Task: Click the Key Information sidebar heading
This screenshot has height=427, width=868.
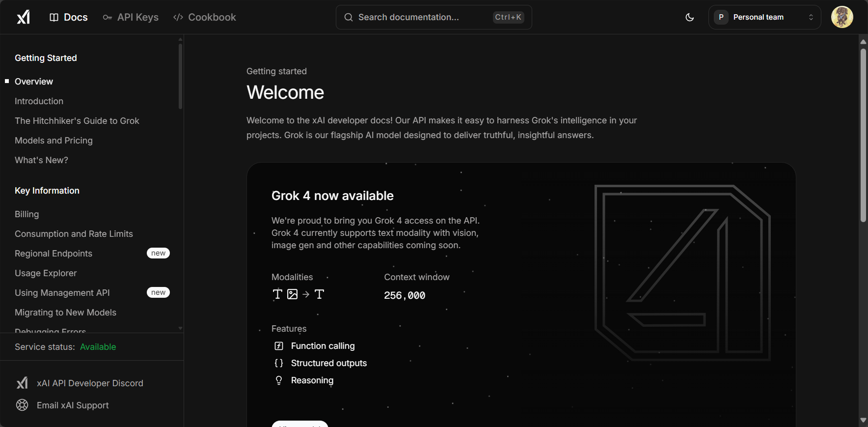Action: pyautogui.click(x=47, y=191)
